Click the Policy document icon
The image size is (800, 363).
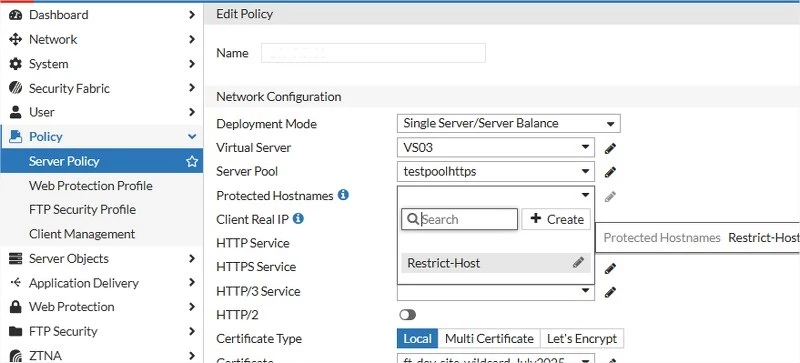coord(16,136)
